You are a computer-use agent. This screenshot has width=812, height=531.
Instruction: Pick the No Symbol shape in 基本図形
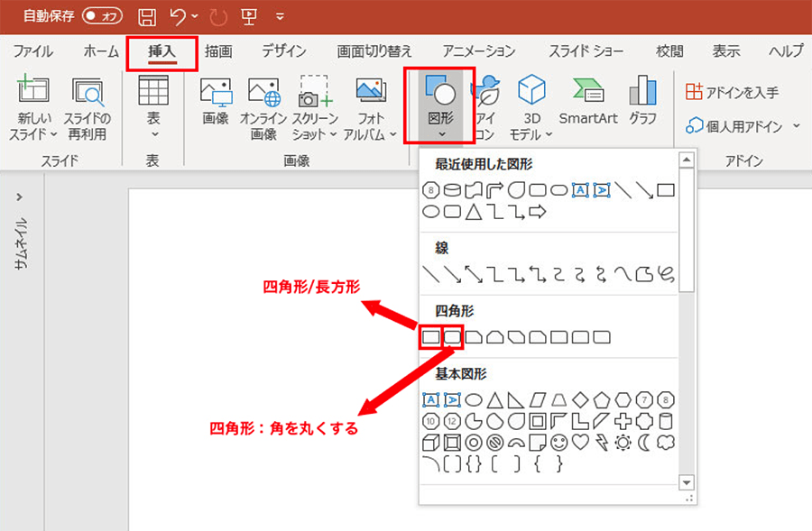(494, 443)
